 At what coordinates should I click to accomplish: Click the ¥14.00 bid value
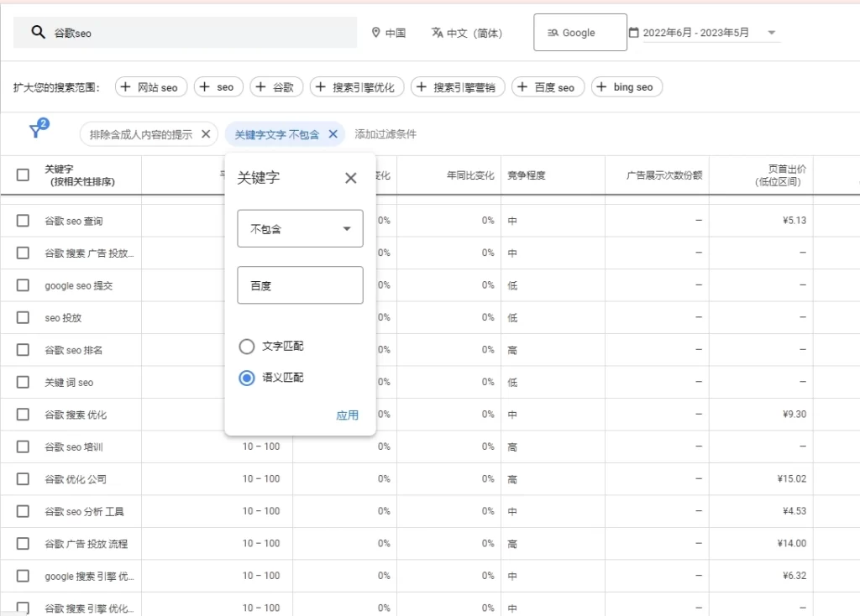click(791, 544)
